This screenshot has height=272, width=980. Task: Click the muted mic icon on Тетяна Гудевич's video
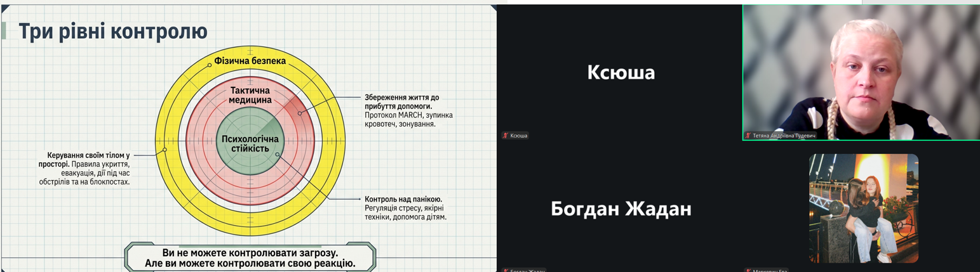click(x=748, y=136)
